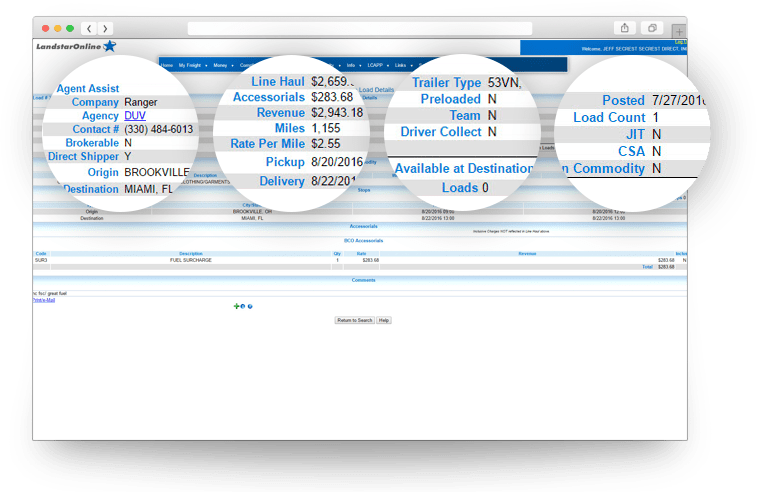
Task: Click the Help button
Action: 384,320
